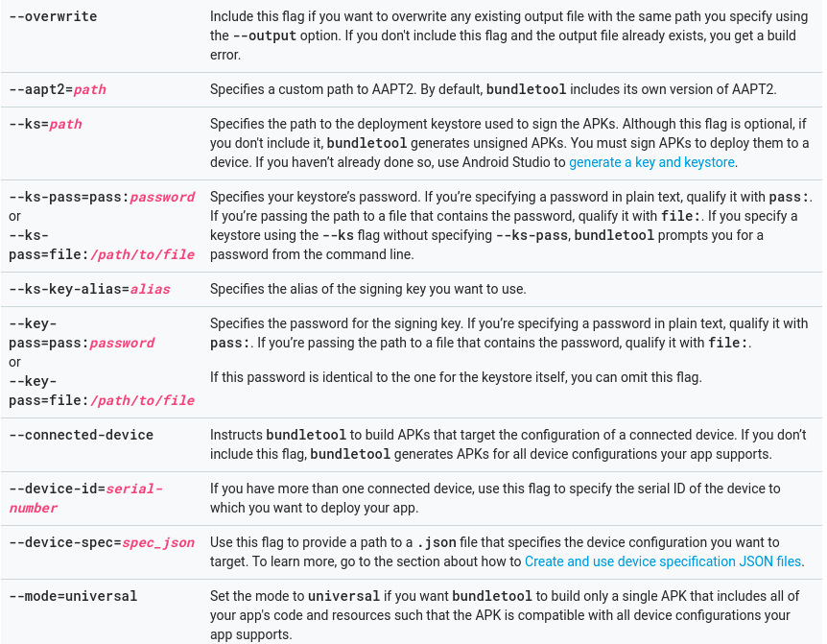Click the --key-pass=file:/path/to/file flag text
The height and width of the screenshot is (644, 827).
pyautogui.click(x=101, y=391)
